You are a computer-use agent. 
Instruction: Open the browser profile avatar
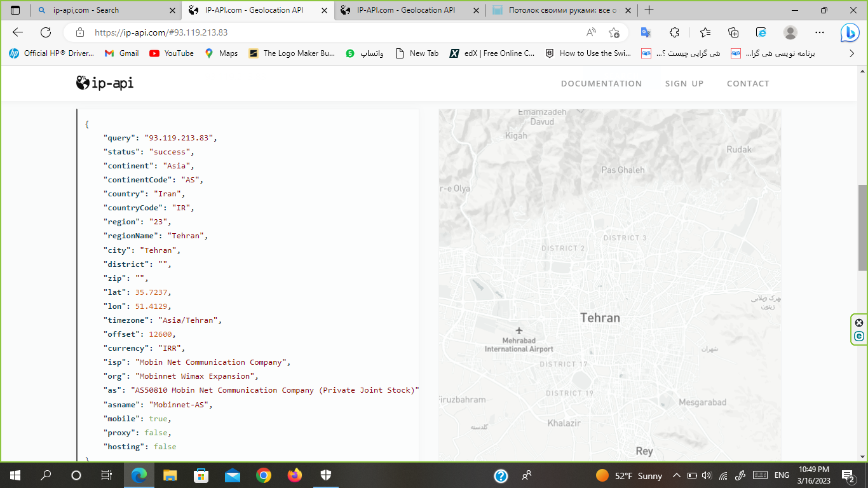[790, 32]
